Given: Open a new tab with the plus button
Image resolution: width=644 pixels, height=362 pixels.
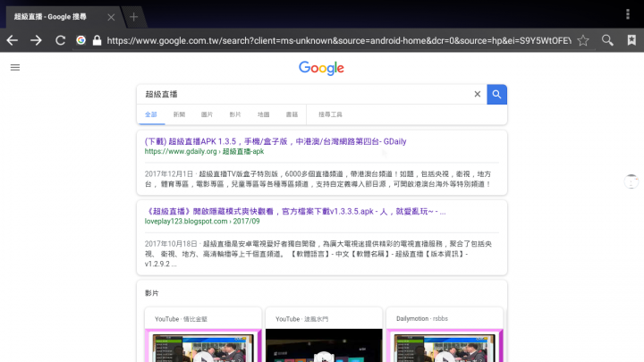Looking at the screenshot, I should [133, 17].
